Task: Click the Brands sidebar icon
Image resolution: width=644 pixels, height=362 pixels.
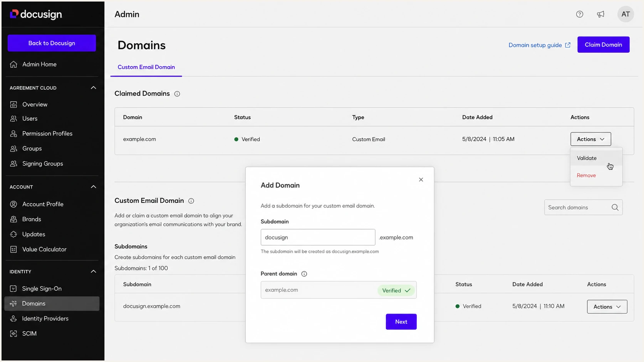Action: point(13,219)
